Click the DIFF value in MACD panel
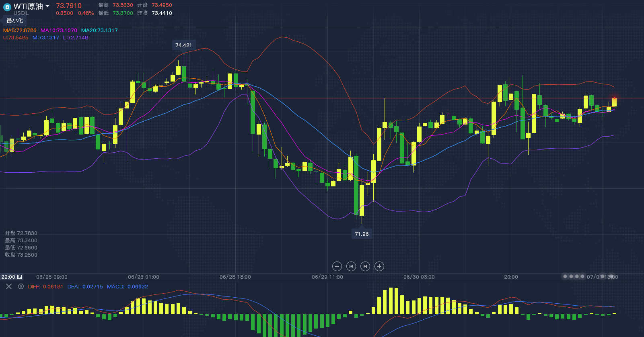644x337 pixels. (x=45, y=287)
